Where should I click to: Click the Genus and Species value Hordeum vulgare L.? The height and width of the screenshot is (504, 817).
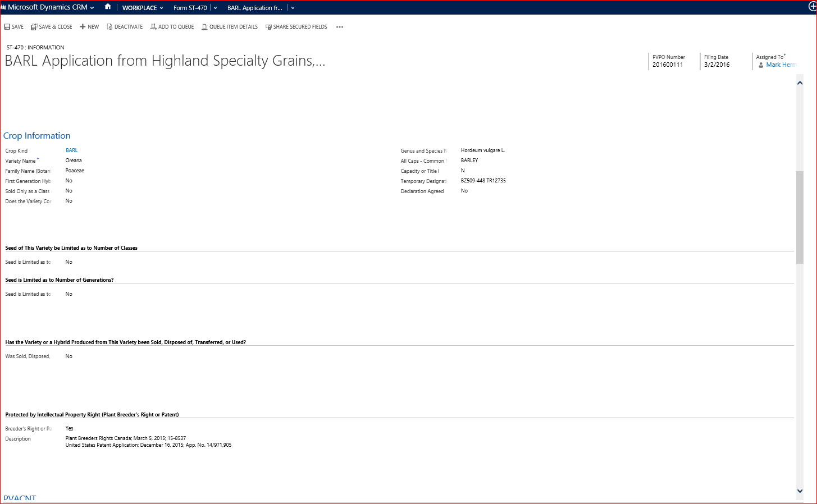click(x=483, y=150)
